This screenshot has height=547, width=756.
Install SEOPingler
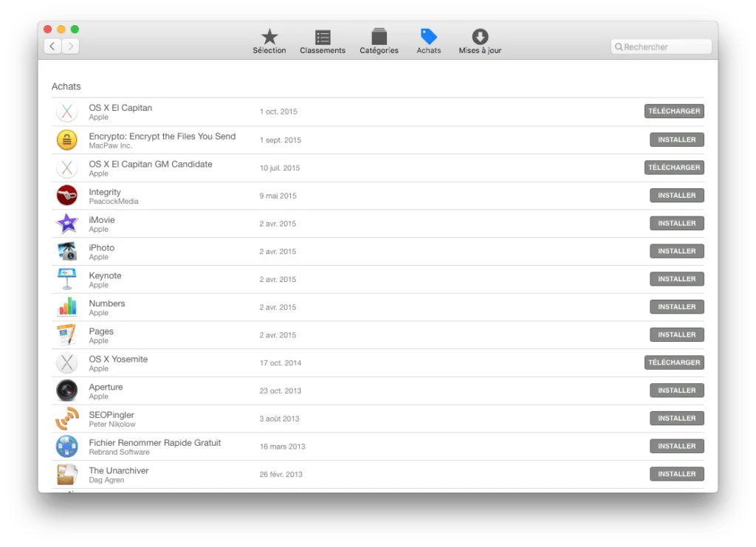(676, 419)
